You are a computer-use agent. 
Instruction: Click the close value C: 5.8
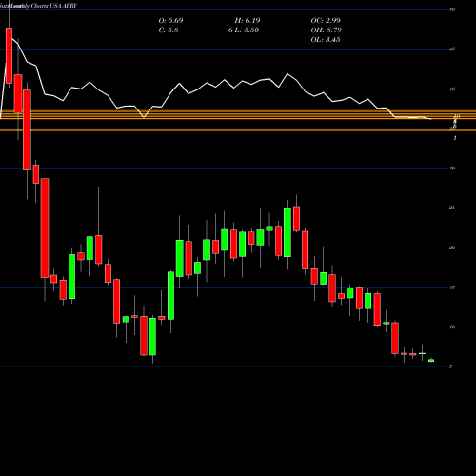169,30
